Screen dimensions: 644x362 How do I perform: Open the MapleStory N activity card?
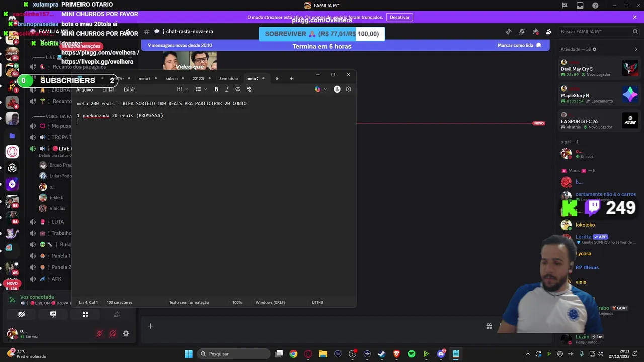point(600,95)
